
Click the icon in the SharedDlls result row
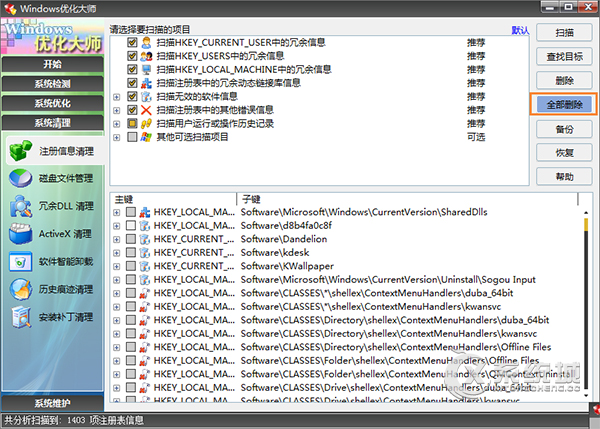tap(144, 212)
